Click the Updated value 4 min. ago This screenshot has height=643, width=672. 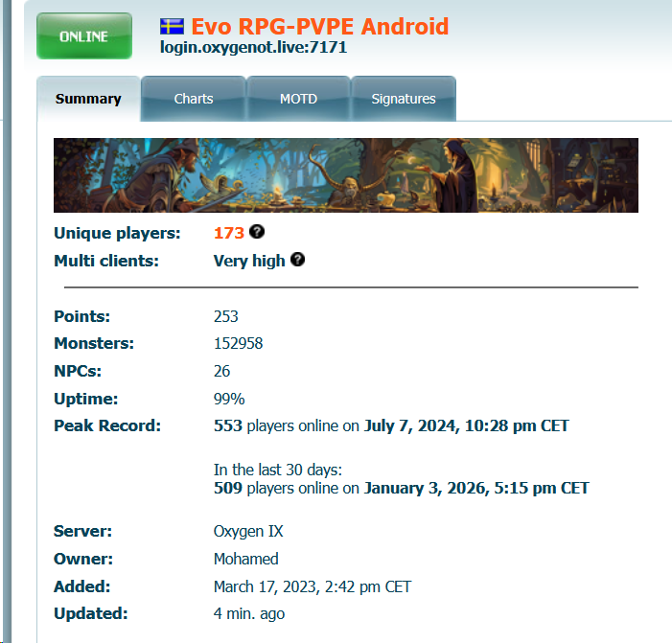pyautogui.click(x=249, y=614)
